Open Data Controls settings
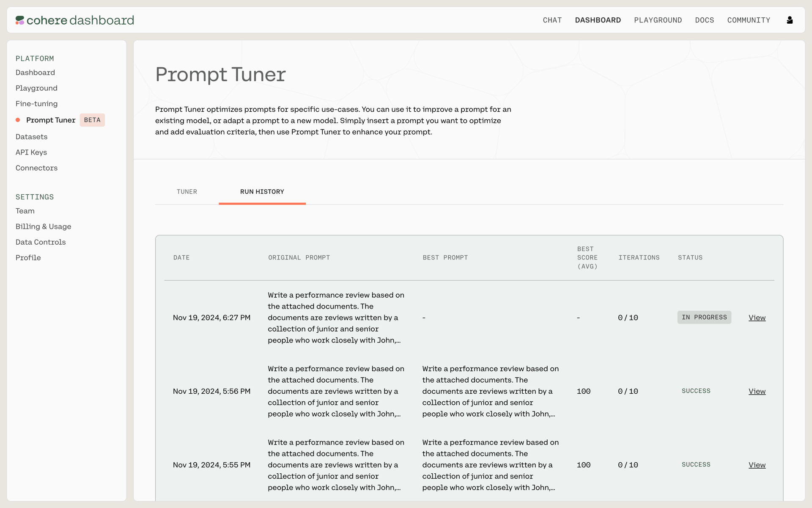Screen dimensions: 812x508 (41, 242)
